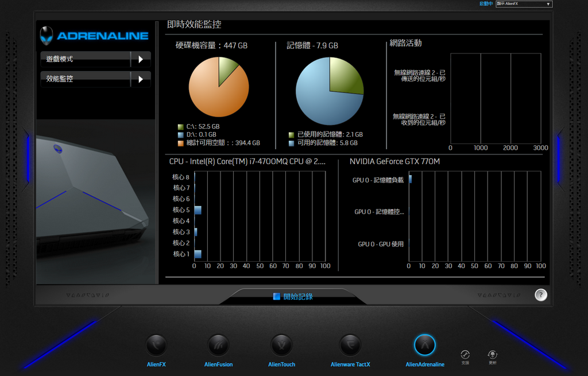Click the support (支援) wrench icon
This screenshot has width=588, height=376.
[x=465, y=355]
